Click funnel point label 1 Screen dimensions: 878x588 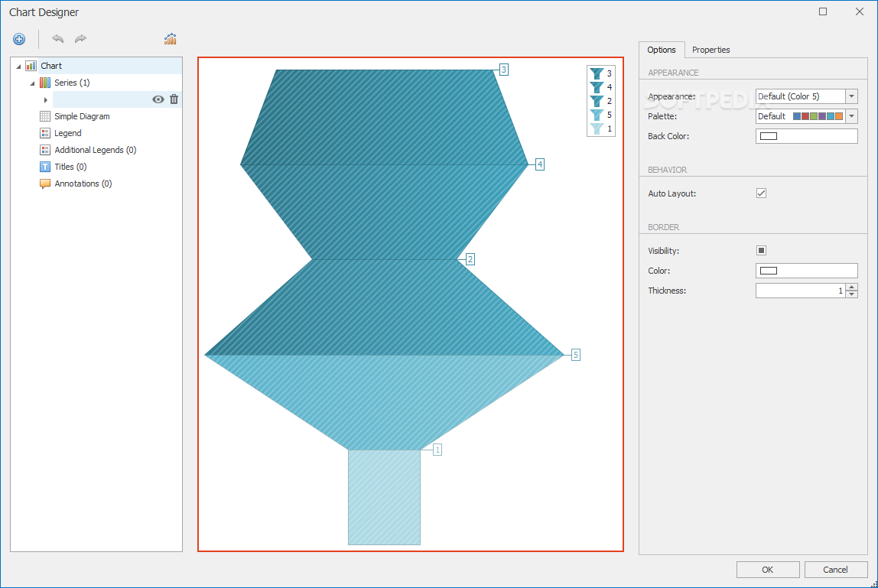coord(437,450)
